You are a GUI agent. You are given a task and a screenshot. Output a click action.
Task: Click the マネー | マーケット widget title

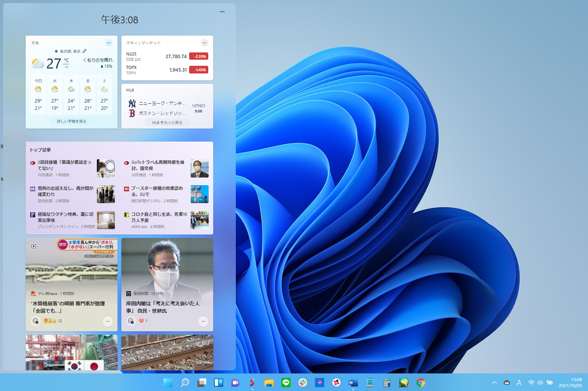pos(143,43)
